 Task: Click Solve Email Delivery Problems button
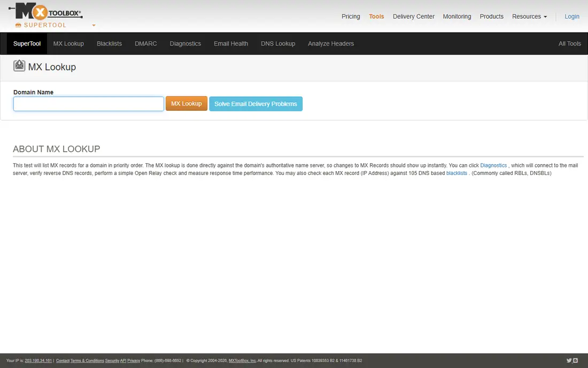256,104
